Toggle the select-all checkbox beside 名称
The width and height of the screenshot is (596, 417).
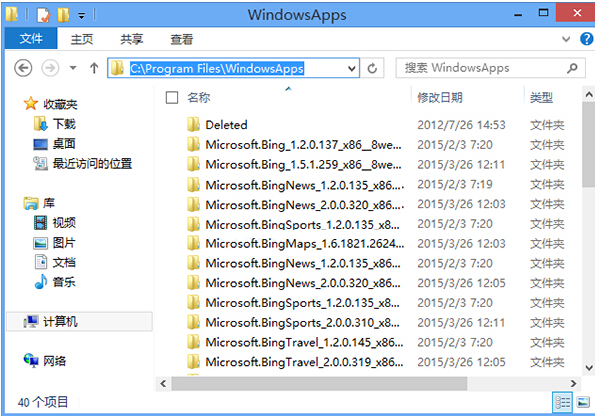point(172,98)
